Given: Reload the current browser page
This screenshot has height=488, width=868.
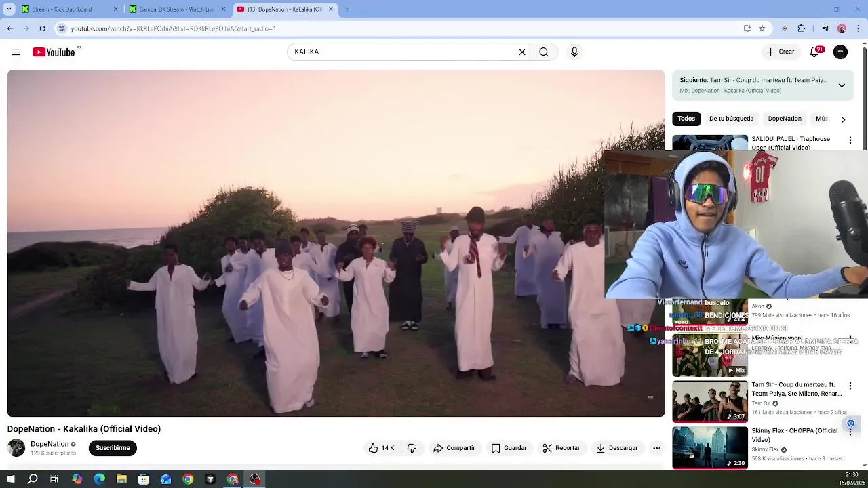Looking at the screenshot, I should pos(42,28).
